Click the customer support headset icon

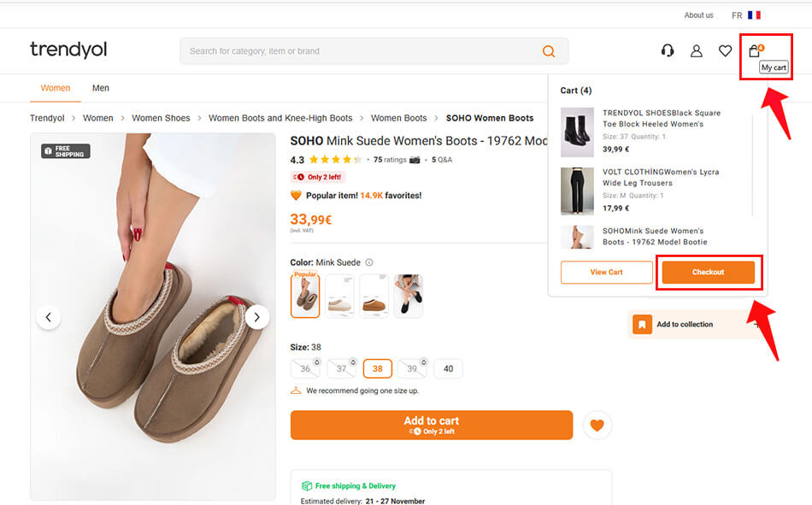point(668,51)
